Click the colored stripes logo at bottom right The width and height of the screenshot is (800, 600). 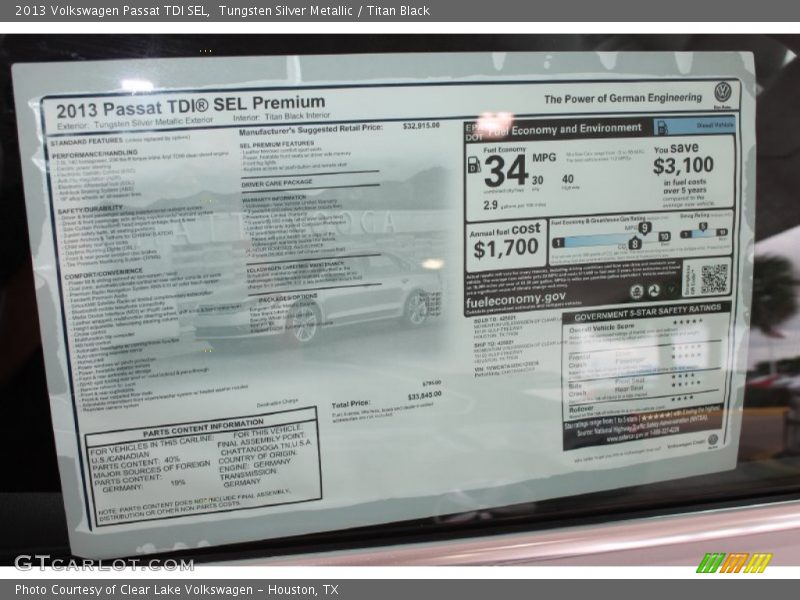point(734,563)
